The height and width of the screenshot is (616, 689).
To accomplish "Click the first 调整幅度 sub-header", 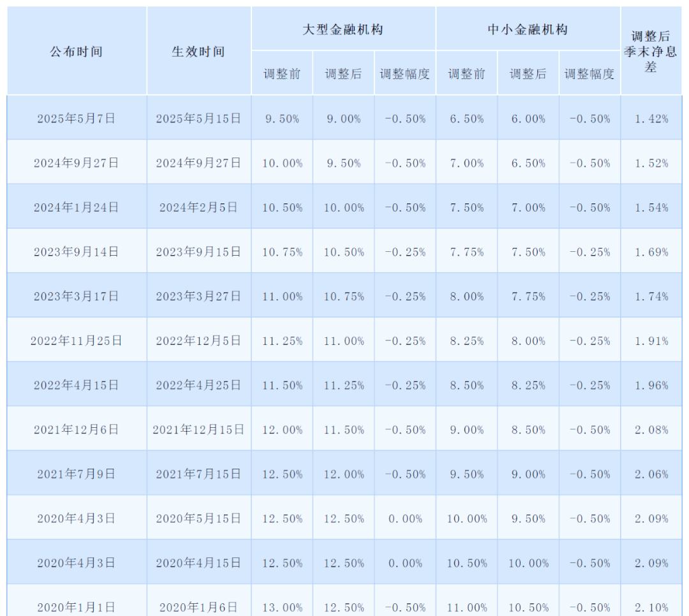I will [x=404, y=73].
